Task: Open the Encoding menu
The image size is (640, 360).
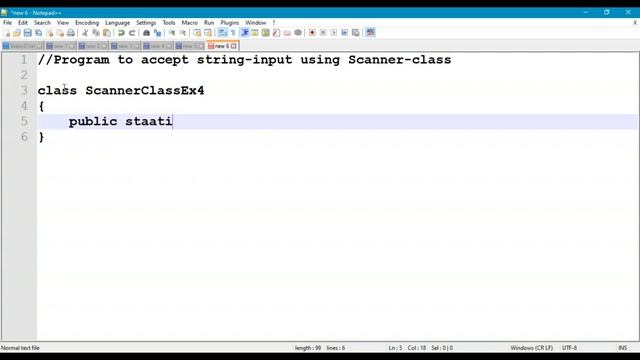Action: click(x=87, y=23)
